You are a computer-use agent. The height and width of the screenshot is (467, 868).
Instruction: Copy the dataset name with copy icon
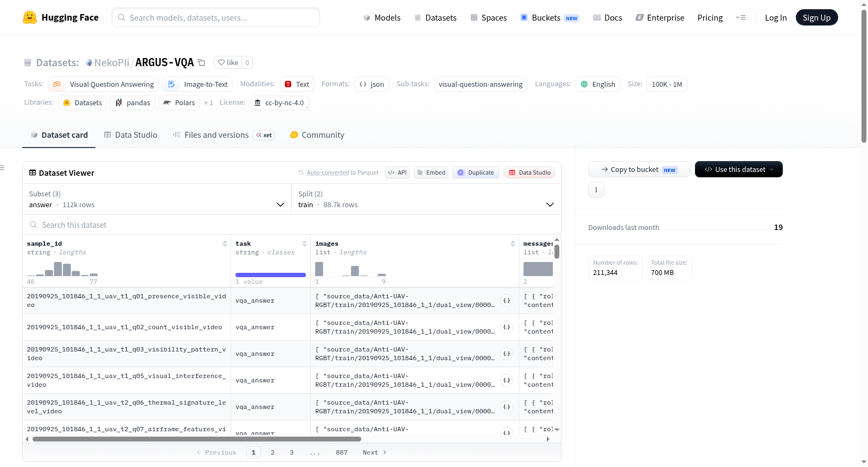[201, 62]
